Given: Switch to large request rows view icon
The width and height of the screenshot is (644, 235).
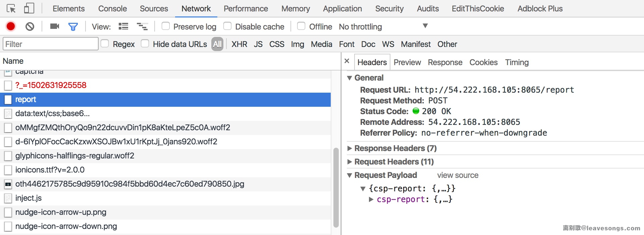Looking at the screenshot, I should coord(123,26).
